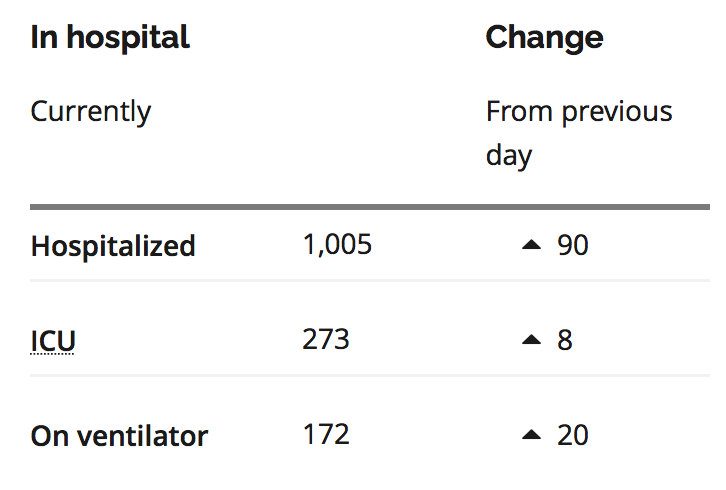Click the From previous day subheading
This screenshot has height=490, width=726.
579,134
